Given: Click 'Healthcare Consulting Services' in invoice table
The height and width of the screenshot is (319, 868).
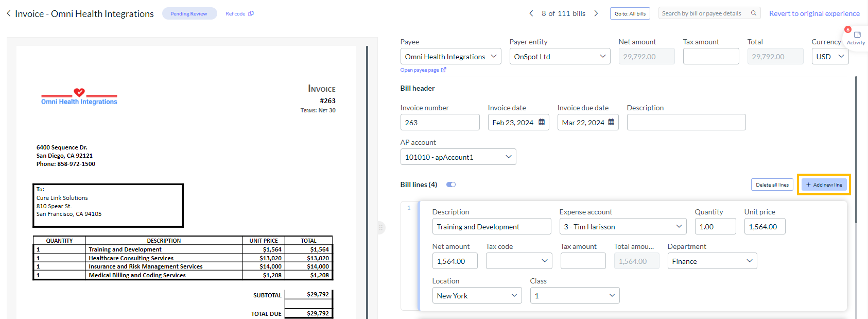Looking at the screenshot, I should (131, 258).
